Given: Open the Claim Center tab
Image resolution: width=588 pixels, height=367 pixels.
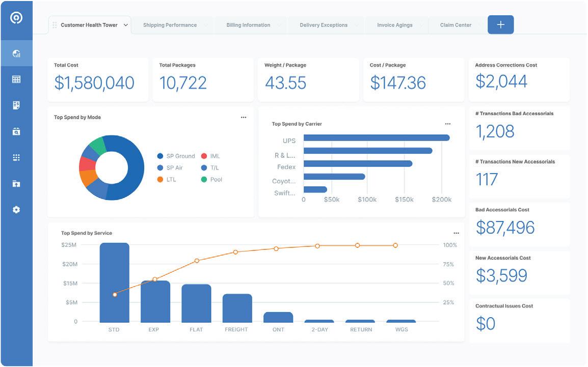Looking at the screenshot, I should point(456,25).
